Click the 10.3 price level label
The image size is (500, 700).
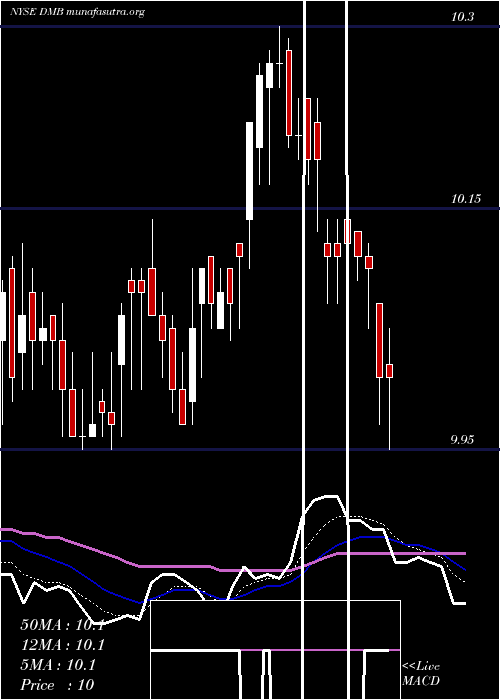[462, 17]
